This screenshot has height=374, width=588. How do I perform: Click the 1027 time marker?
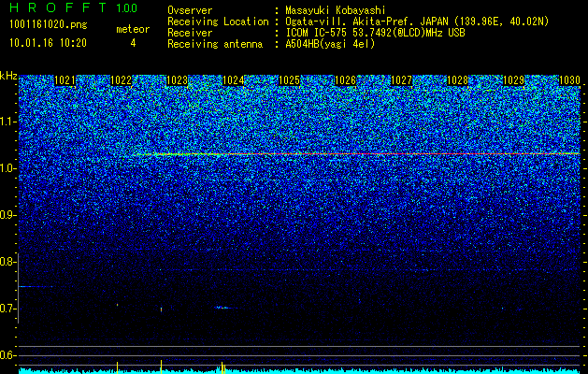[x=402, y=80]
